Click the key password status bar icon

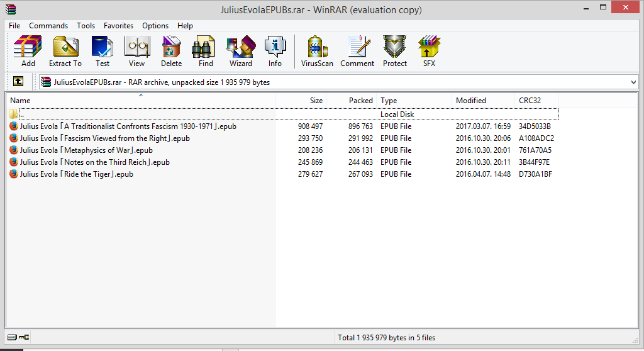point(25,337)
